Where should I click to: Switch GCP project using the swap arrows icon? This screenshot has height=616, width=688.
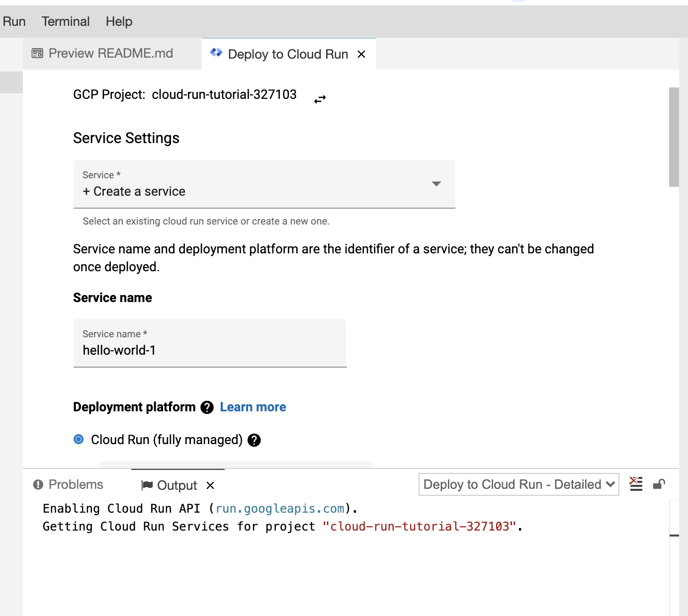click(320, 99)
